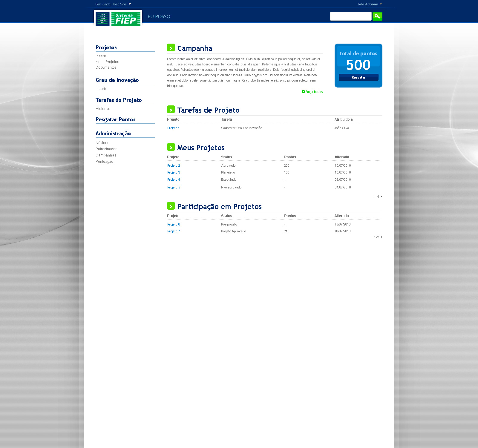Open the Site Actions dropdown

370,4
